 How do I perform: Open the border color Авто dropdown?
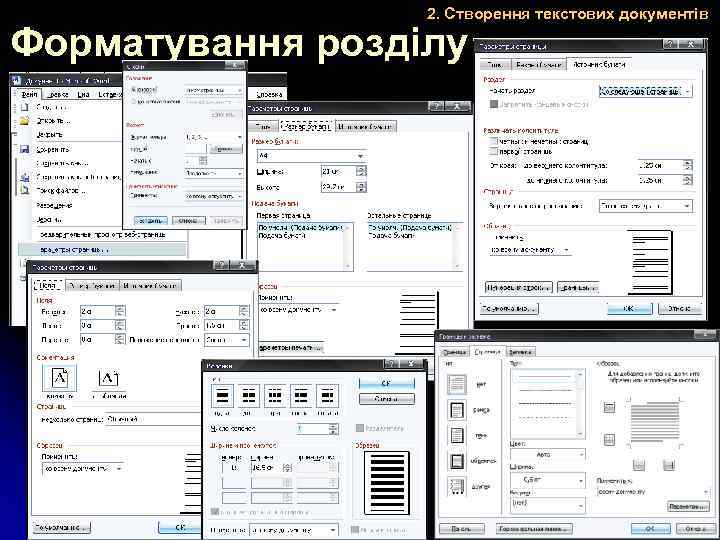point(548,455)
